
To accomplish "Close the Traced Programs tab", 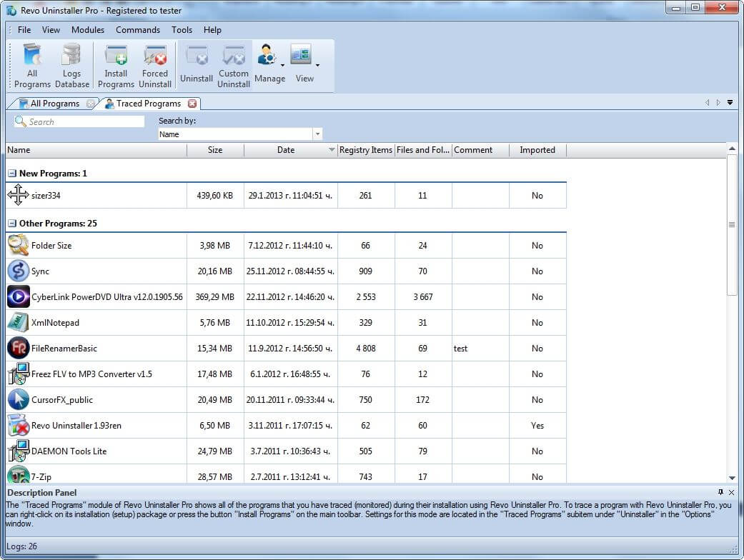I will 192,104.
